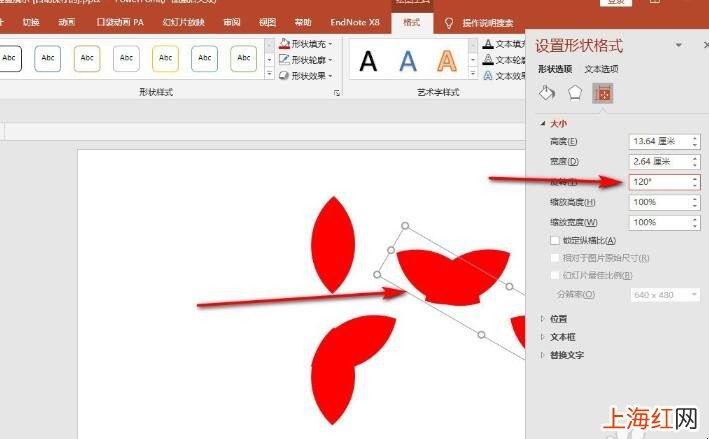Select the upright red leaf shape on slide
The width and height of the screenshot is (709, 439).
coord(333,245)
